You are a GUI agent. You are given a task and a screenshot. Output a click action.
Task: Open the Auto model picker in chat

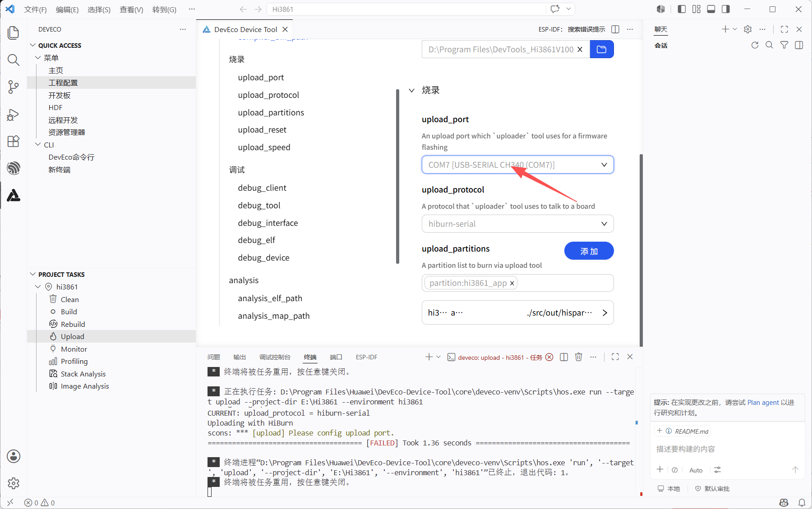696,470
